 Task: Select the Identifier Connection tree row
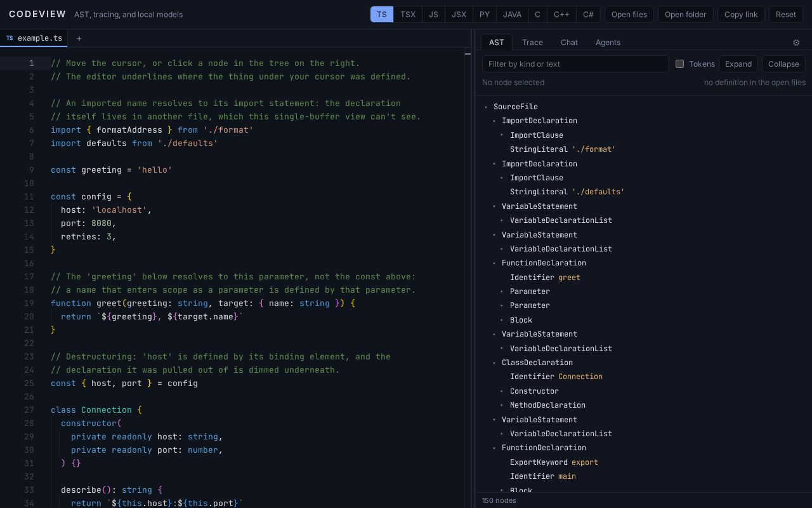coord(643,377)
